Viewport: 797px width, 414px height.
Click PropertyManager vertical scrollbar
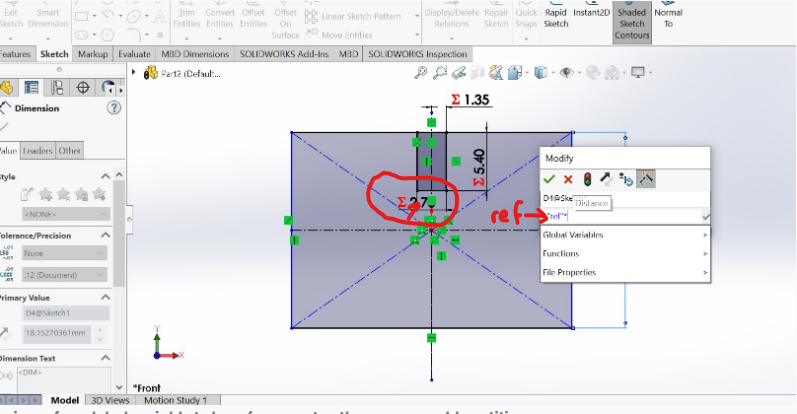coord(119,234)
